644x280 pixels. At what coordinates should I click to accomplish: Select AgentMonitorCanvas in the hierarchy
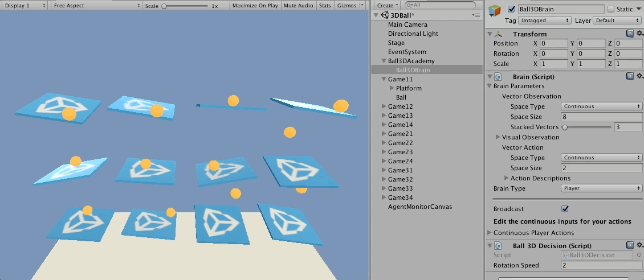420,207
